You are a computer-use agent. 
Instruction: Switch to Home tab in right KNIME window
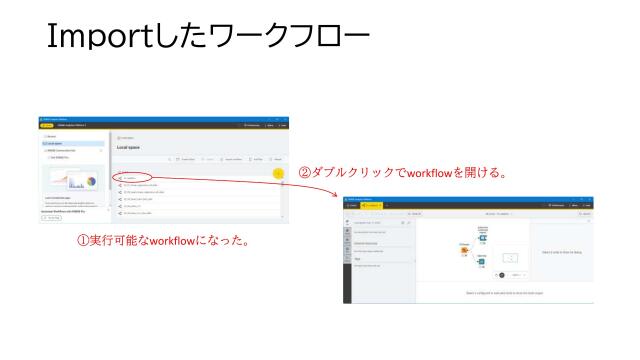tap(351, 205)
